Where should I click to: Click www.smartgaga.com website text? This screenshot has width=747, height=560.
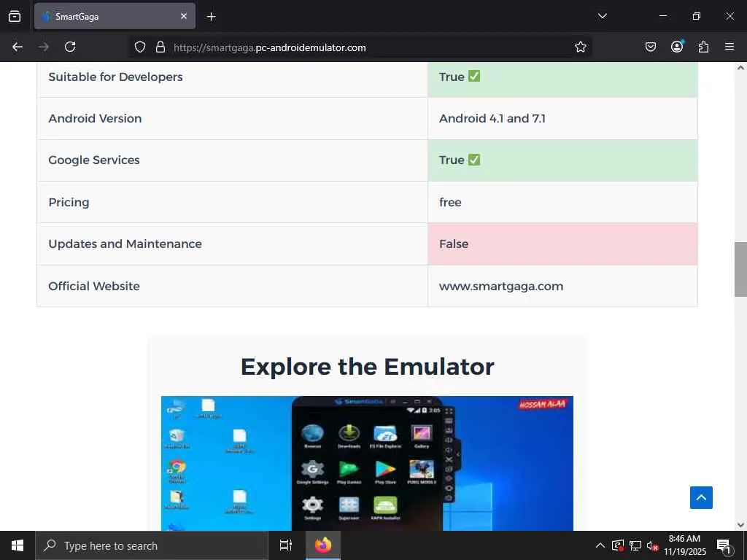(501, 286)
